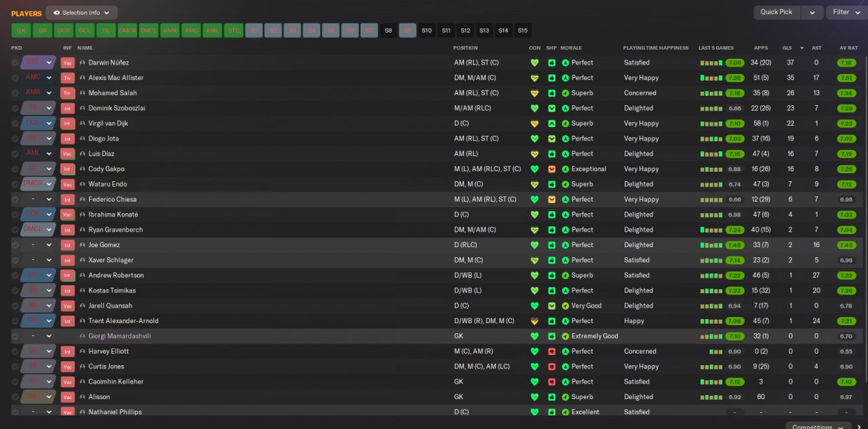Toggle the picked checkmark for Alisson

(15, 397)
